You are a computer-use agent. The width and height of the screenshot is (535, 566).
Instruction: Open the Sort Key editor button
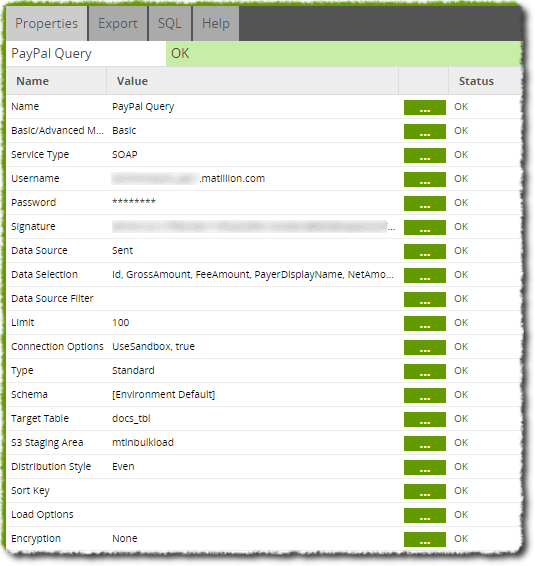tap(425, 492)
